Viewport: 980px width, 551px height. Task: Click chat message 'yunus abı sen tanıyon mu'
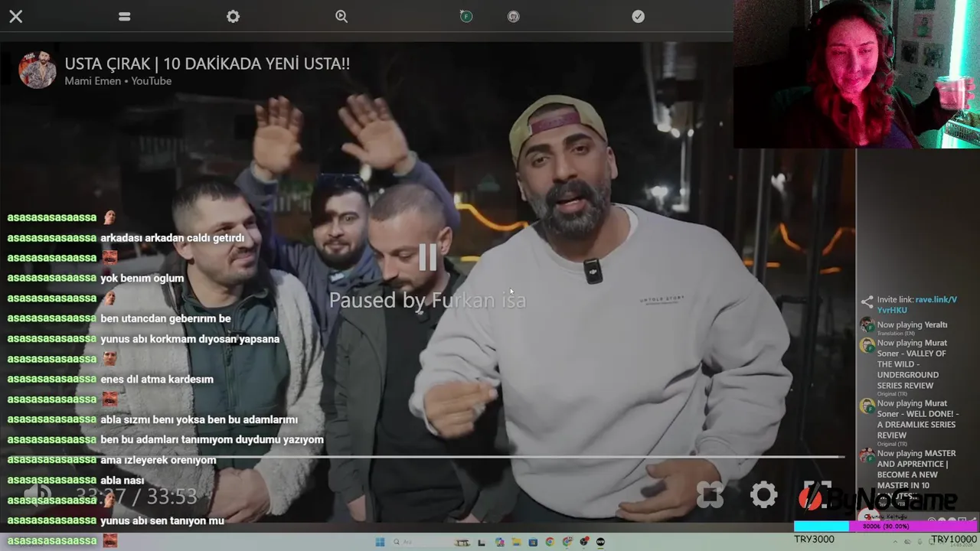click(162, 520)
